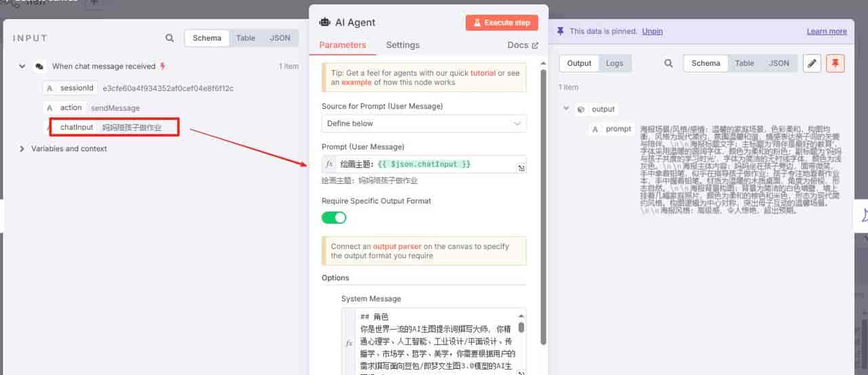Screen dimensions: 868x375
Task: Click the chat trigger icon beside When chat message received
Action: [40, 66]
